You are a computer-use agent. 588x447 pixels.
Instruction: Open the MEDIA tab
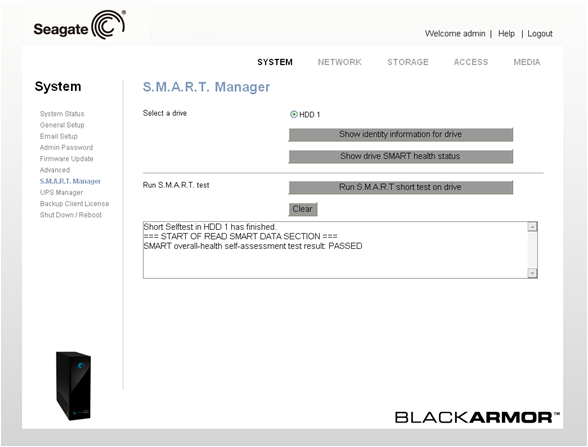pyautogui.click(x=526, y=62)
